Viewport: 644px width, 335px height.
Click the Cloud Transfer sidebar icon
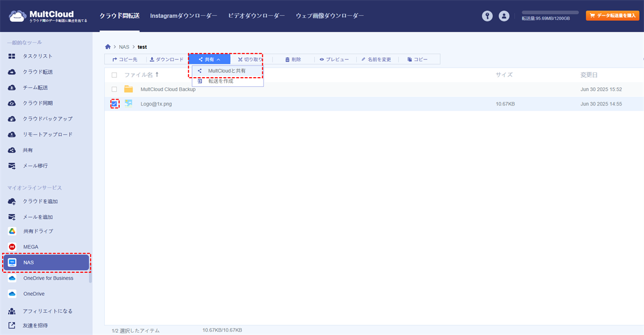pyautogui.click(x=12, y=72)
